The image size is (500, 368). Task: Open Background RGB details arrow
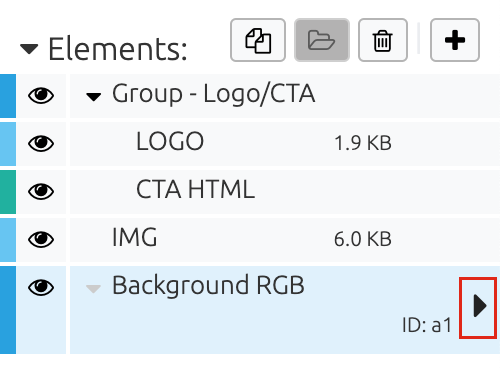click(478, 307)
